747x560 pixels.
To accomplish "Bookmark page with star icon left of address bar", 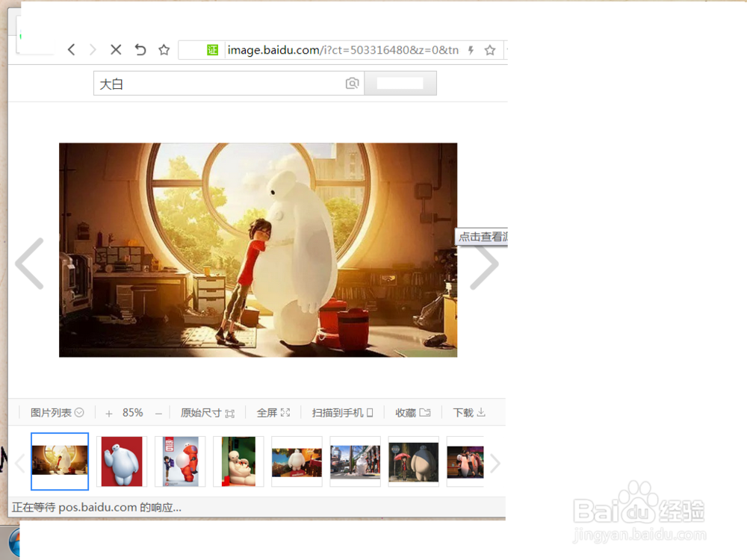I will 164,49.
